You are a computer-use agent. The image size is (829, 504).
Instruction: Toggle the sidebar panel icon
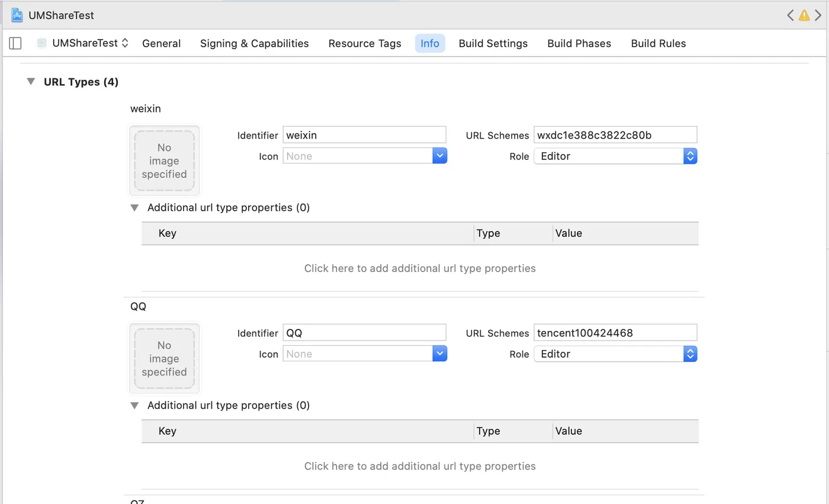point(15,43)
